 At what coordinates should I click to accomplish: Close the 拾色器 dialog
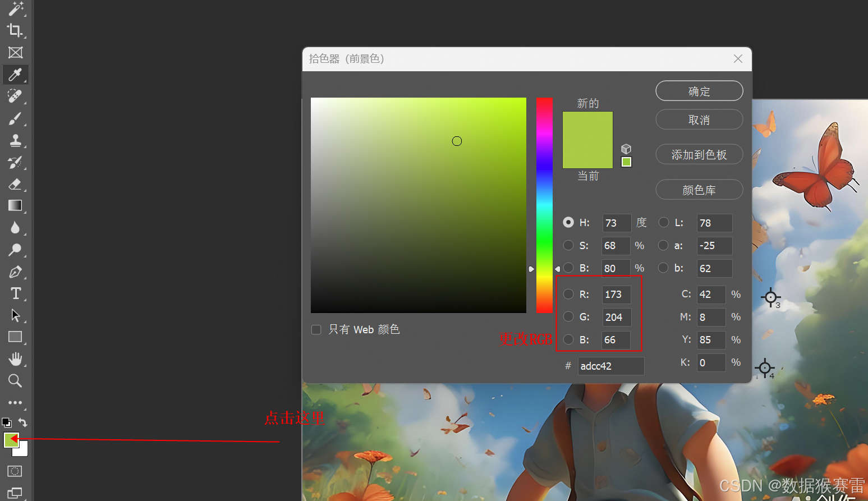[738, 59]
